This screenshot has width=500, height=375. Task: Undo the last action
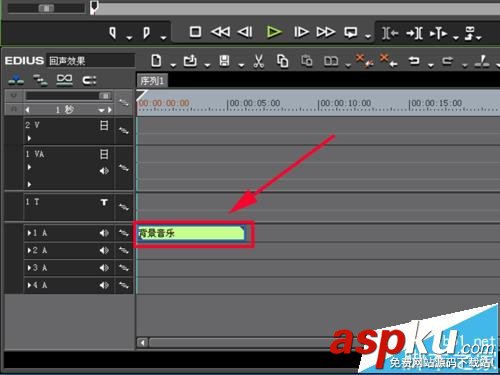click(x=414, y=61)
